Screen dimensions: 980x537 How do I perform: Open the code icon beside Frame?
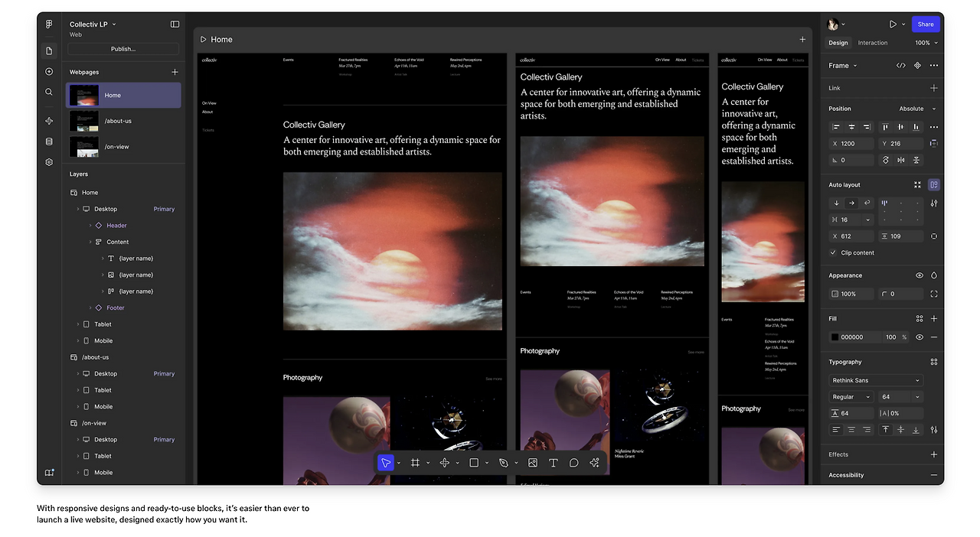coord(901,66)
